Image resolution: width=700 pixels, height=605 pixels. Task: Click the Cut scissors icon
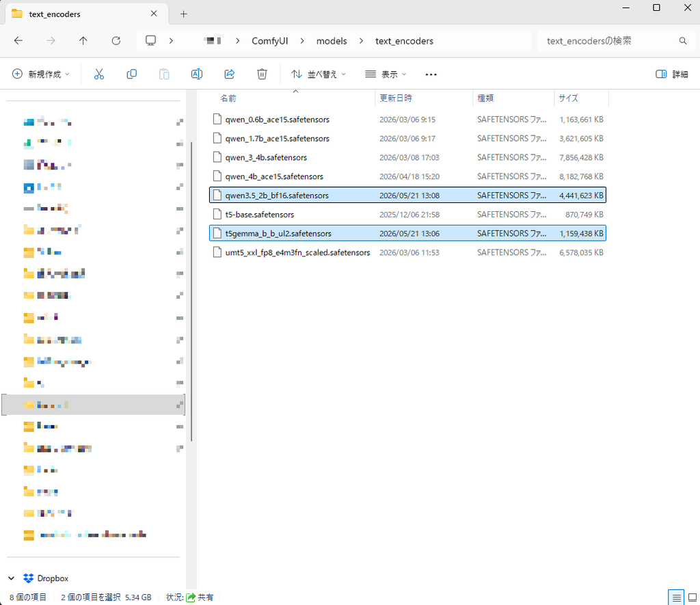(98, 74)
